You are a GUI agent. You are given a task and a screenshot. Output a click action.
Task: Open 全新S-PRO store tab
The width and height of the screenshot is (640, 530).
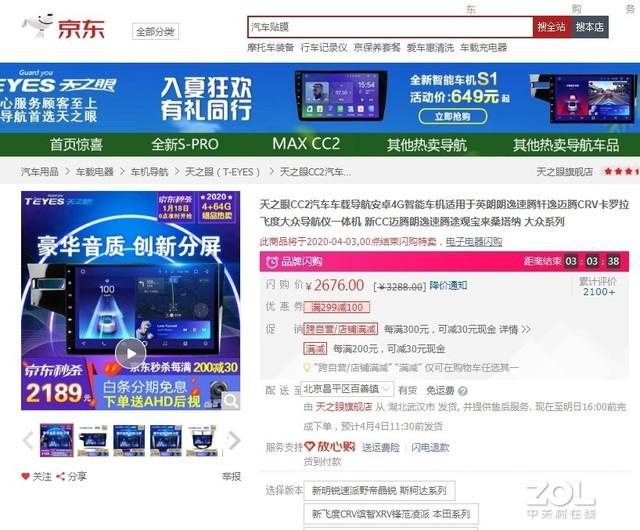[x=185, y=145]
